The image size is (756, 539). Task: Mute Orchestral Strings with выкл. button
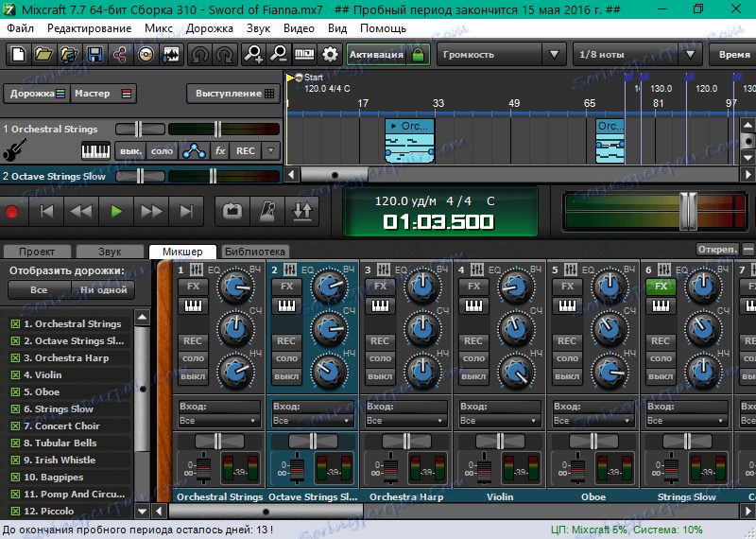point(129,151)
